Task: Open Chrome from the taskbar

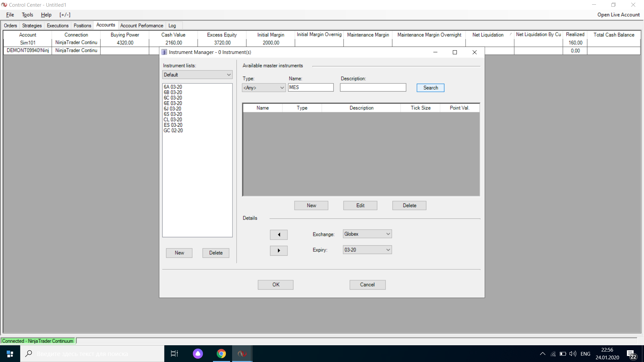Action: pos(221,354)
